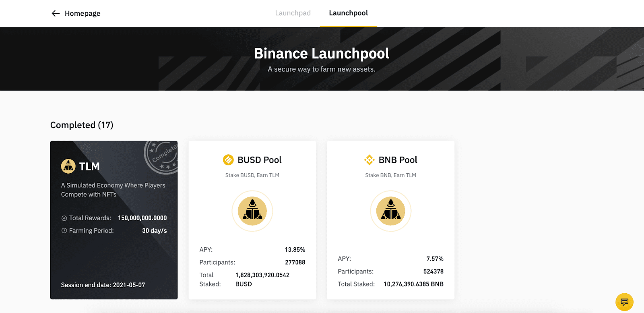
Task: Click 'Session end date: 2021-05-07' text
Action: pyautogui.click(x=103, y=285)
